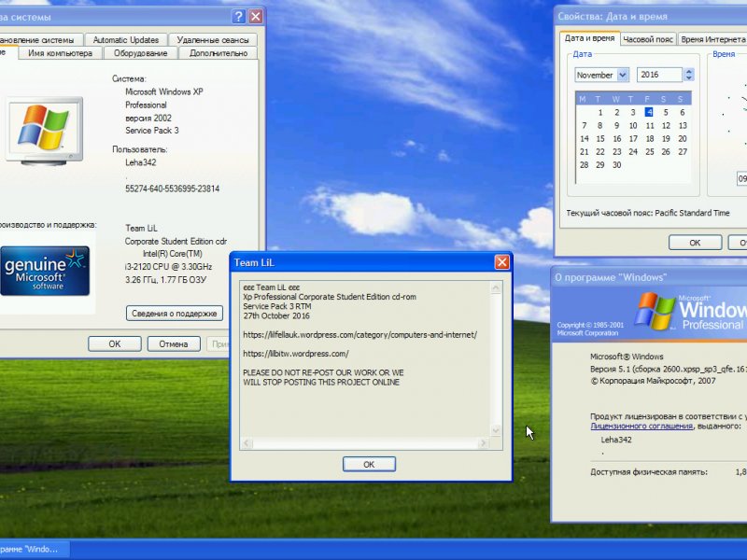Viewport: 747px width, 560px height.
Task: Click the 'i3-2120 CPU @ 3.30GHz' text
Action: click(169, 267)
